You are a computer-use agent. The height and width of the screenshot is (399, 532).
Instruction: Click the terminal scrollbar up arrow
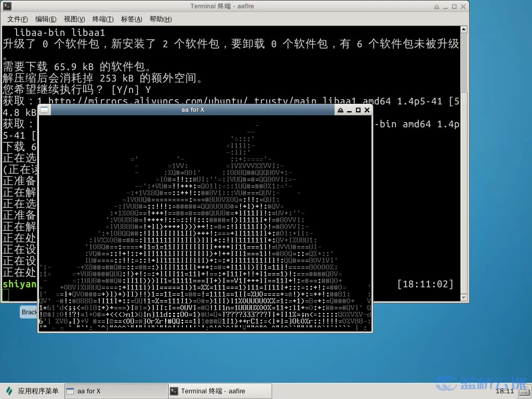pyautogui.click(x=464, y=30)
